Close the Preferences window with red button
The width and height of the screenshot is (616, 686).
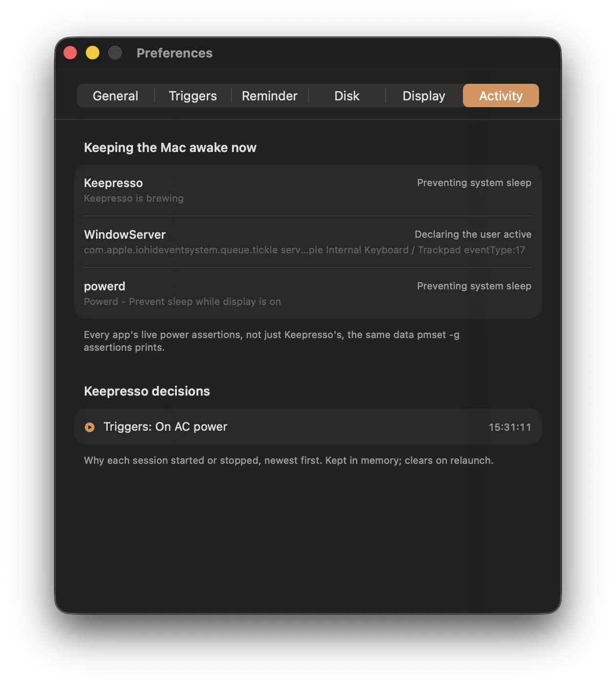70,53
